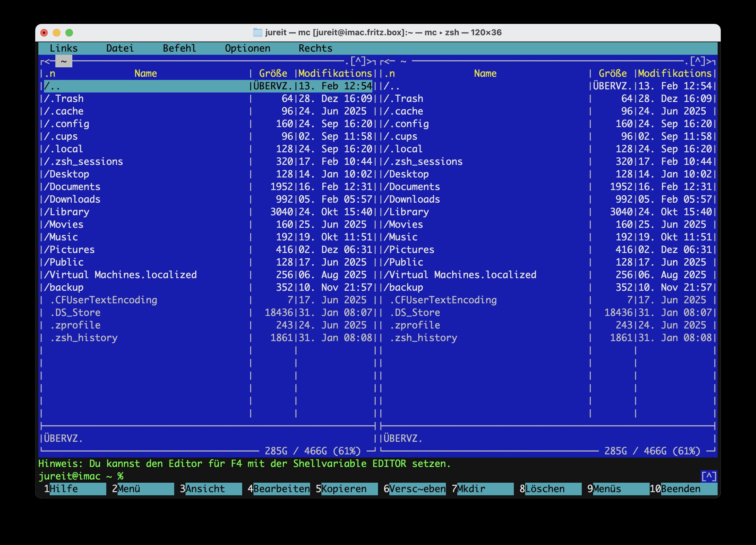Click right panel history forward arrow
The height and width of the screenshot is (545, 756).
pyautogui.click(x=709, y=61)
